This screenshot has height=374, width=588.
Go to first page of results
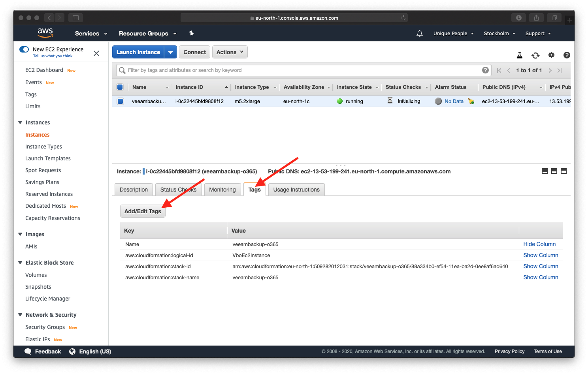tap(499, 70)
